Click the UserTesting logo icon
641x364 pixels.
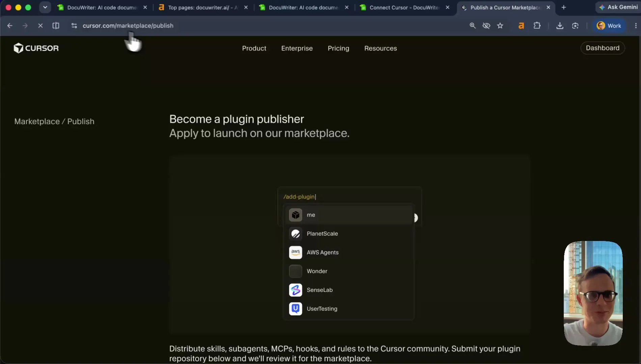[296, 308]
